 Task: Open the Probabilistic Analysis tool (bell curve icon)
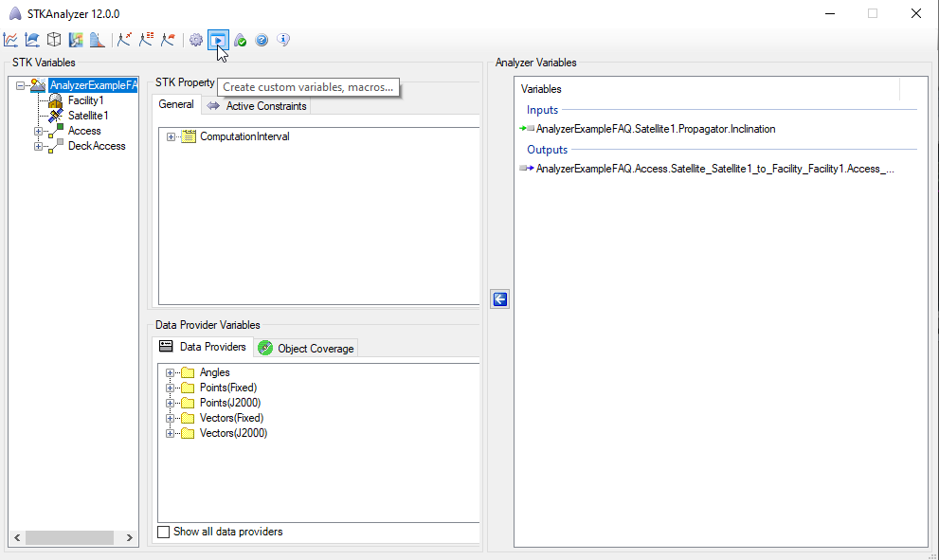(x=97, y=40)
